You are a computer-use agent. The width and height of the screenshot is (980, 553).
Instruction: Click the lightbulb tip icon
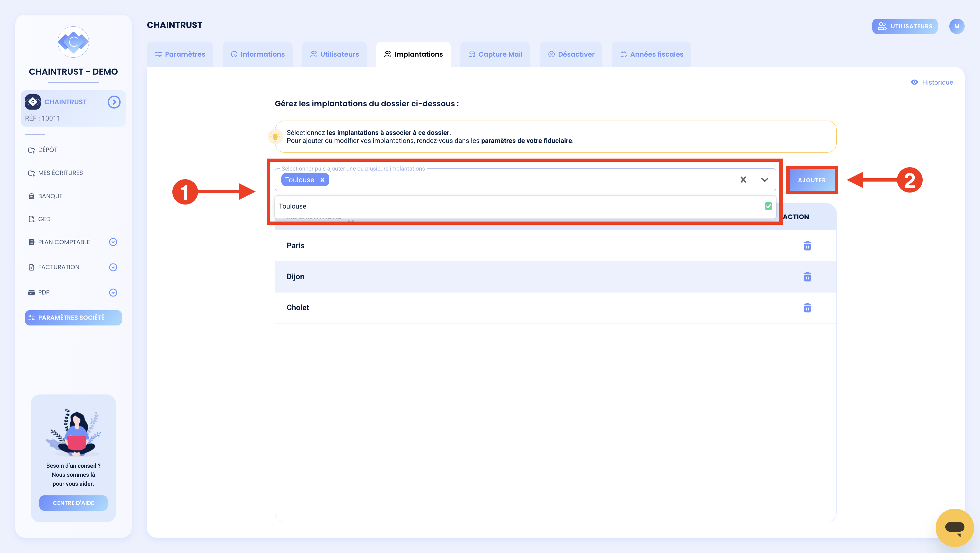[x=275, y=137]
